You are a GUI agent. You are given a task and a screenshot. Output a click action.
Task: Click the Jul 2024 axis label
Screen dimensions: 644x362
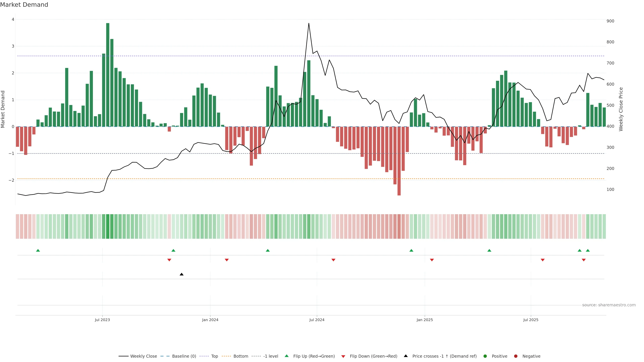tap(317, 320)
